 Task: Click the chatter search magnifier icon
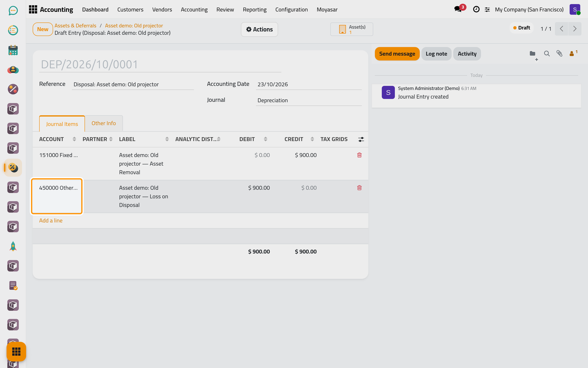[547, 54]
